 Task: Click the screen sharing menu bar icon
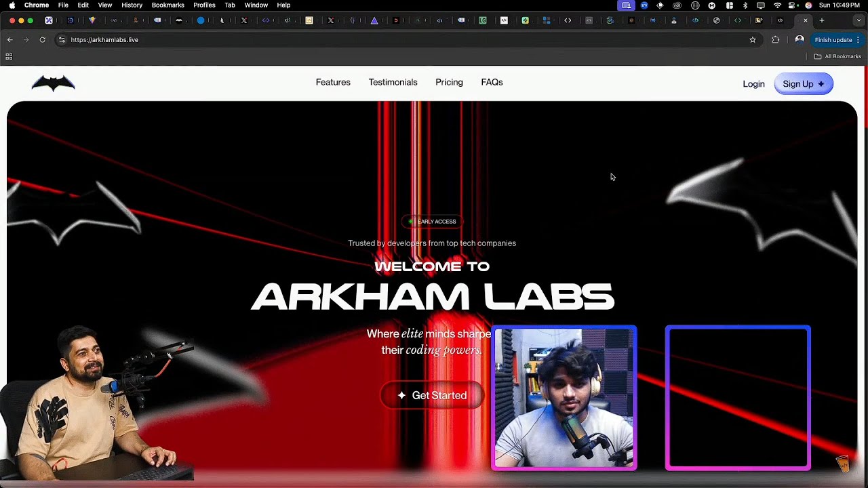click(x=627, y=5)
